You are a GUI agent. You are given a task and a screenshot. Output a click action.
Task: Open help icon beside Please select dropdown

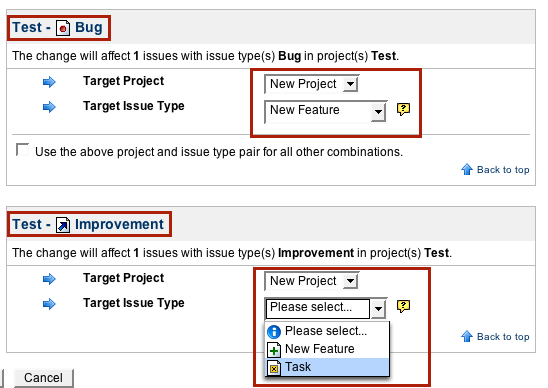click(x=403, y=306)
